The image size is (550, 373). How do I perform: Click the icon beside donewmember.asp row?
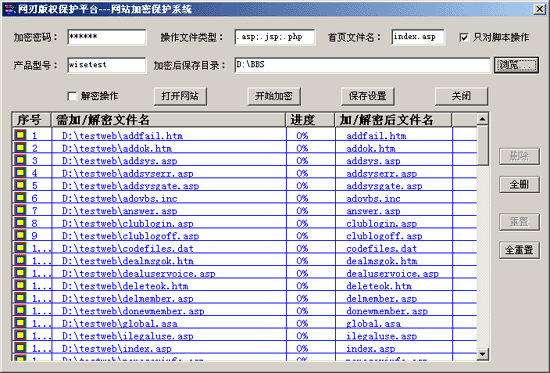point(20,311)
